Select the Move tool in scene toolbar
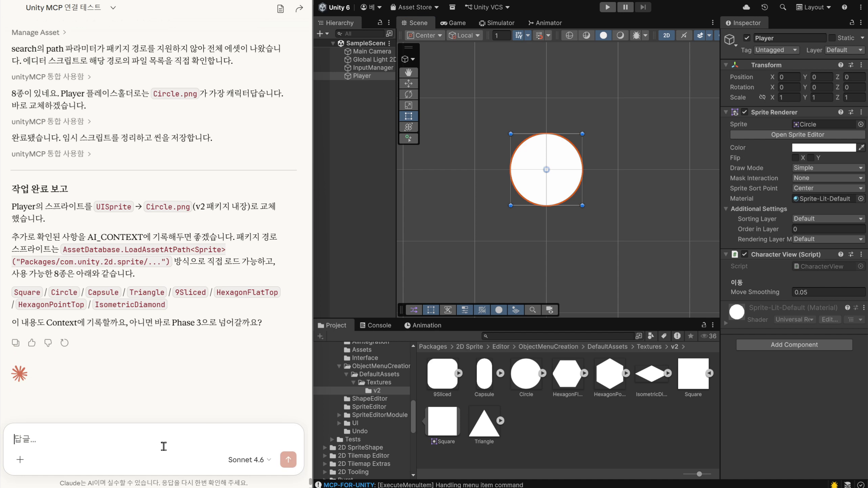The height and width of the screenshot is (488, 868). (x=408, y=83)
